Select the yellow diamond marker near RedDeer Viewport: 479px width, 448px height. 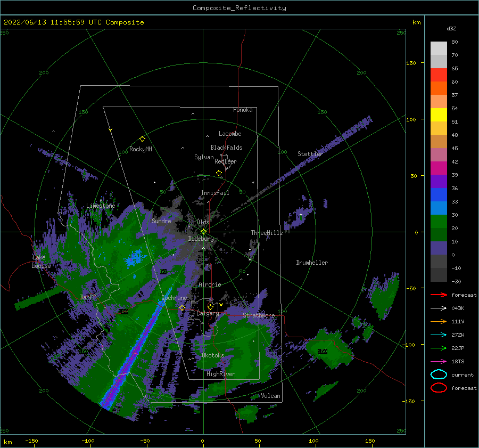pos(219,173)
